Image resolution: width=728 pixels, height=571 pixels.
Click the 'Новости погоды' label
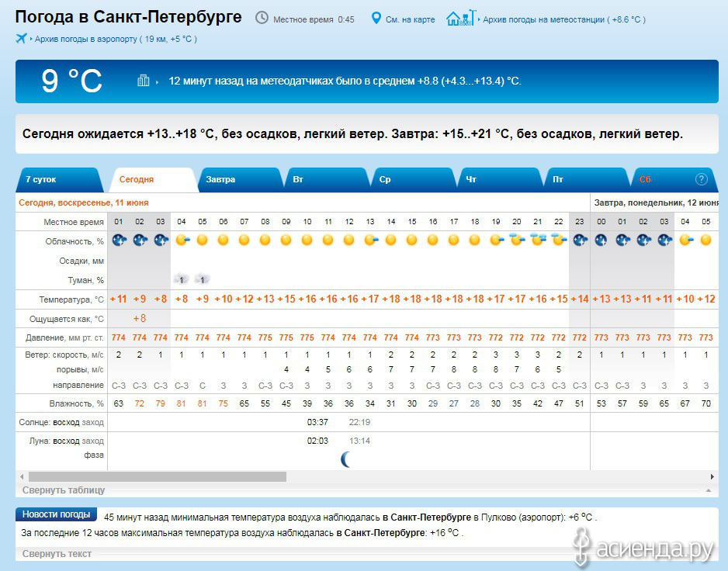click(x=56, y=514)
